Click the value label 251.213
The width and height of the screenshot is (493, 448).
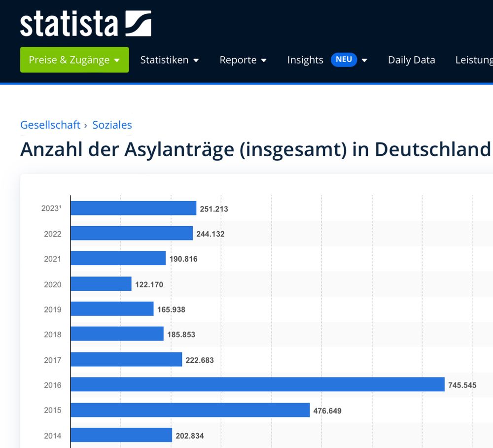coord(214,209)
